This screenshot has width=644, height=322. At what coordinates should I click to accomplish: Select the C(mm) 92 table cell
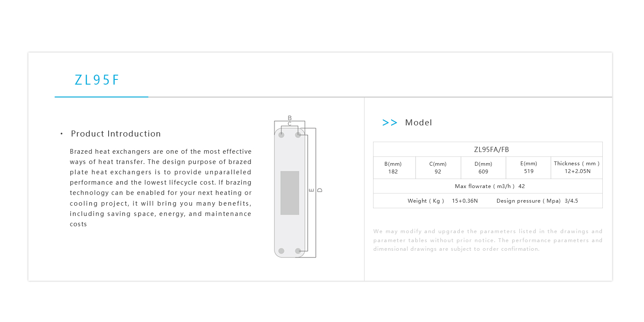[x=438, y=167]
